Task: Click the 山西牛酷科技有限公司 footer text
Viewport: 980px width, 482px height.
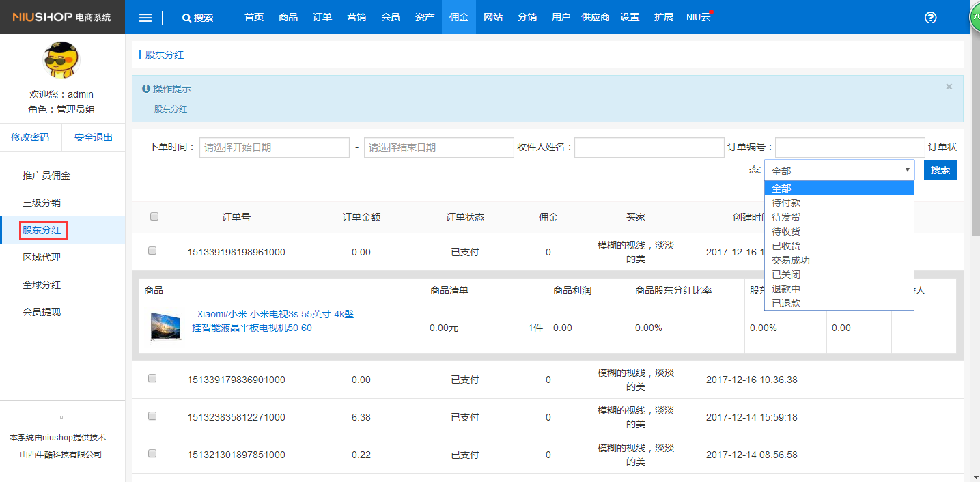Action: click(61, 454)
